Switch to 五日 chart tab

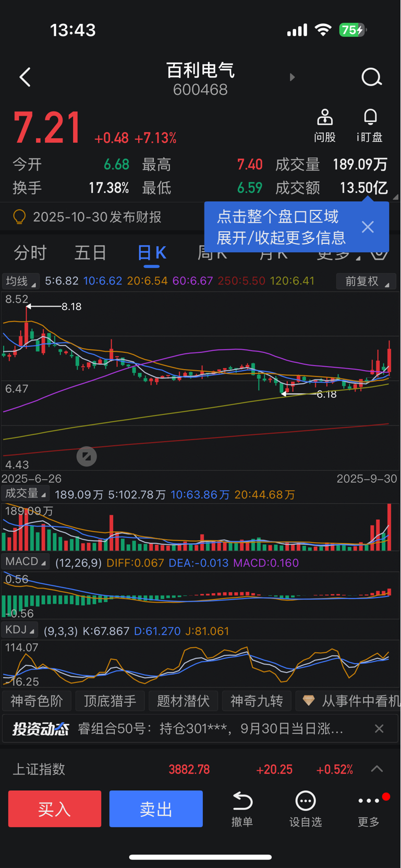coord(91,253)
